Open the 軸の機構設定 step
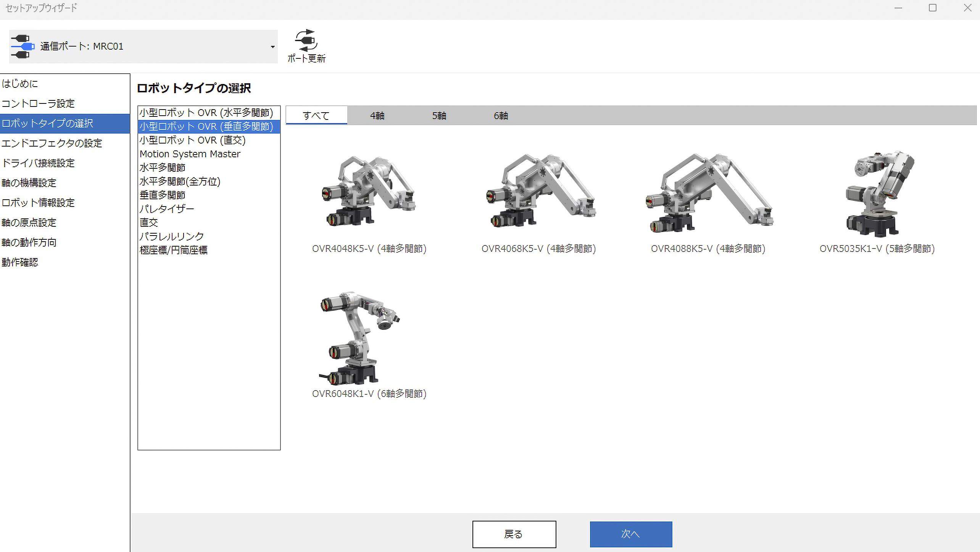Screen dimensions: 980x552 point(65,183)
